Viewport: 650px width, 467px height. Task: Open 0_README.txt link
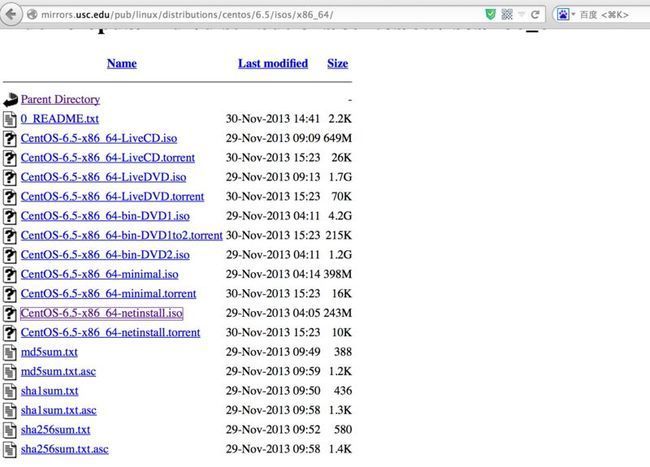(x=60, y=119)
